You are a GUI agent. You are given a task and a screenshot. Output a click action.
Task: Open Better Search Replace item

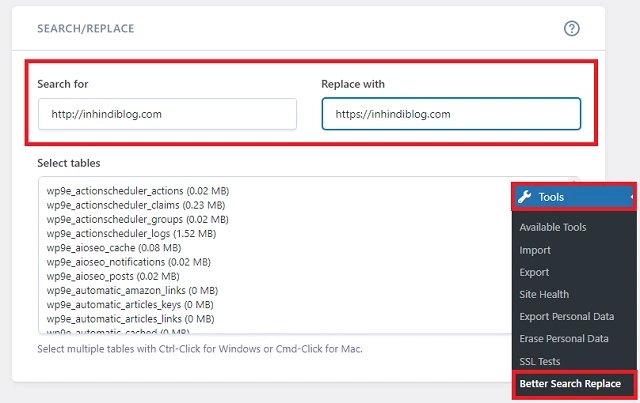tap(570, 384)
